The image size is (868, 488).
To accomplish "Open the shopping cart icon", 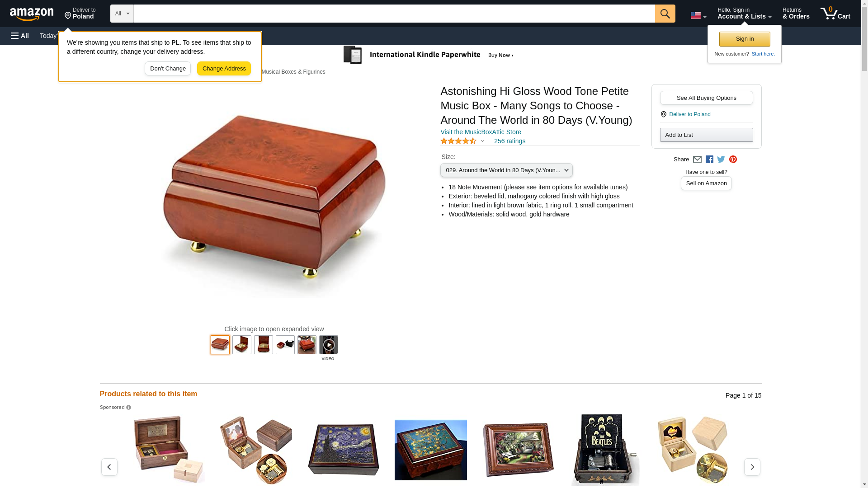I will click(x=835, y=13).
